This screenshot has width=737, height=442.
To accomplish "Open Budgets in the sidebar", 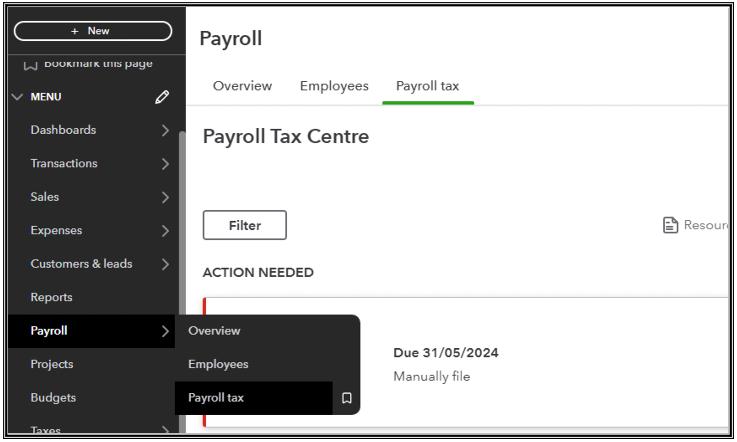I will pos(53,397).
